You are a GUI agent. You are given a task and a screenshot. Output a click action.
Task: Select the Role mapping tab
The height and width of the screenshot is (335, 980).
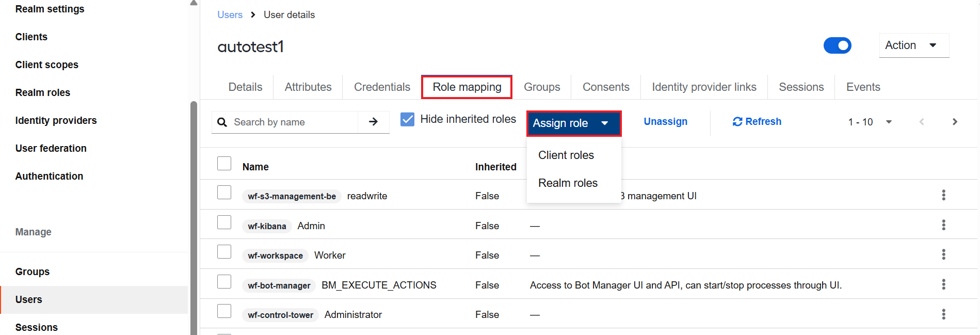tap(467, 87)
